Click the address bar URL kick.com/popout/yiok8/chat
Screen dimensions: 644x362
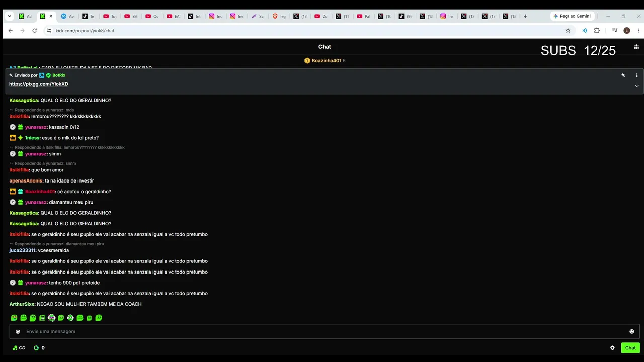85,31
